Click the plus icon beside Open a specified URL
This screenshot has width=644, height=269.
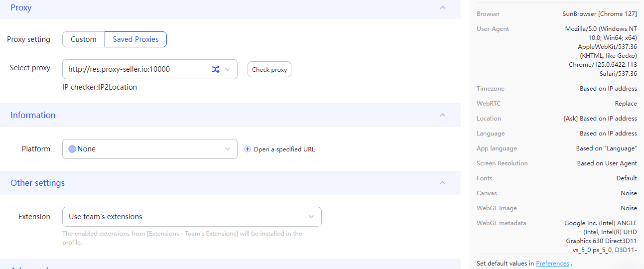(x=248, y=149)
